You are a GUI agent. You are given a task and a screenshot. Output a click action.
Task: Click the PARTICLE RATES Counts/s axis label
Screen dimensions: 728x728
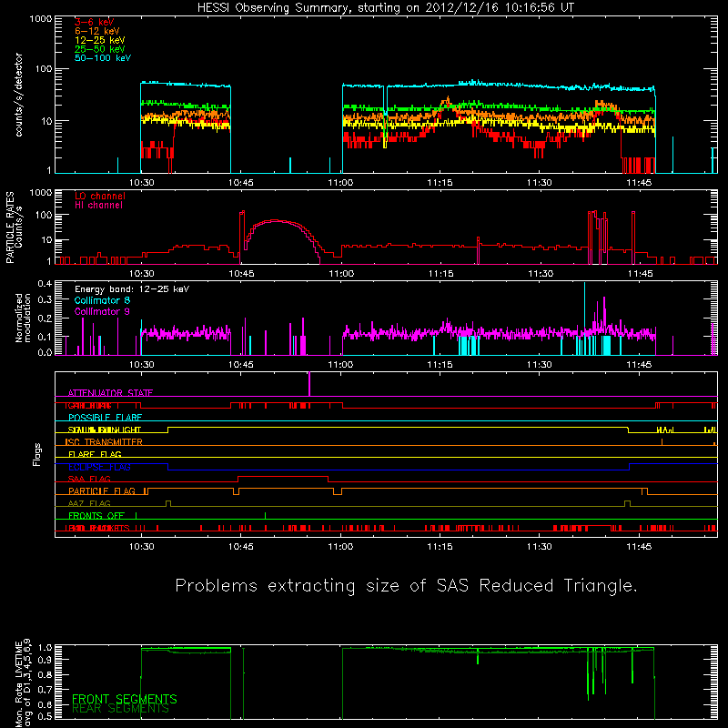pyautogui.click(x=14, y=227)
